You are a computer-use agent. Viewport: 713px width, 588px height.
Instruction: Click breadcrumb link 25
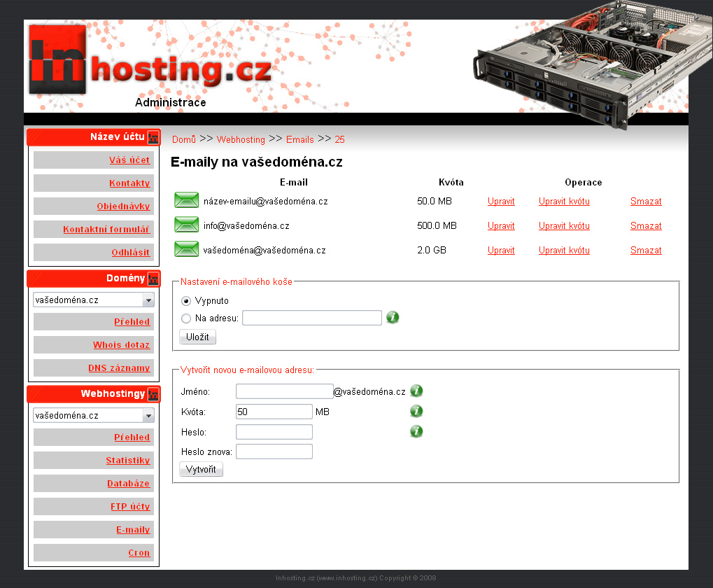point(339,139)
